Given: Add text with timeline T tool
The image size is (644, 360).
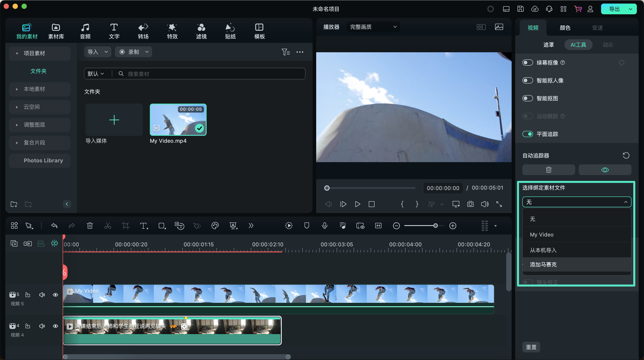Looking at the screenshot, I should point(144,226).
